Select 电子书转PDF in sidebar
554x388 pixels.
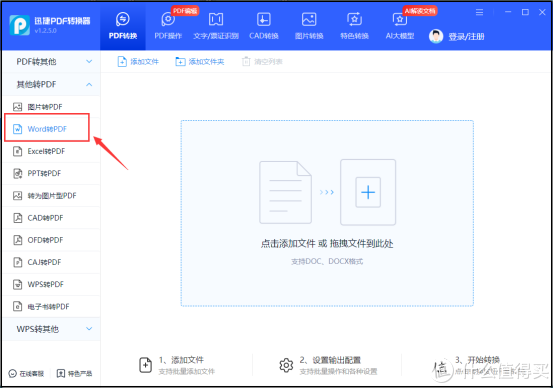point(52,307)
